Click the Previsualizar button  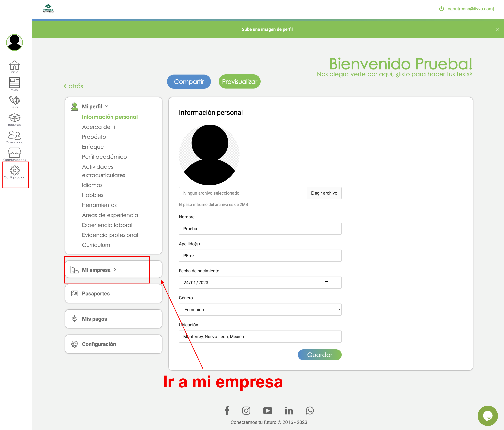tap(240, 81)
